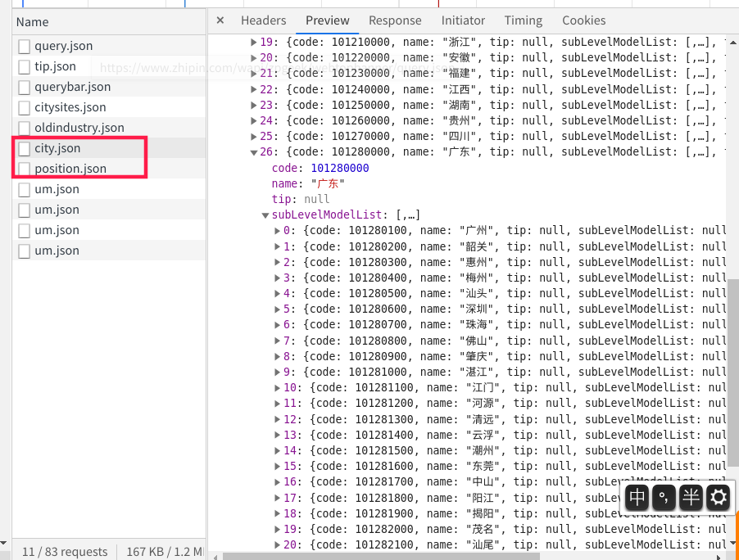Viewport: 739px width, 560px height.
Task: Tick the checkbox for tip.json
Action: coord(24,67)
